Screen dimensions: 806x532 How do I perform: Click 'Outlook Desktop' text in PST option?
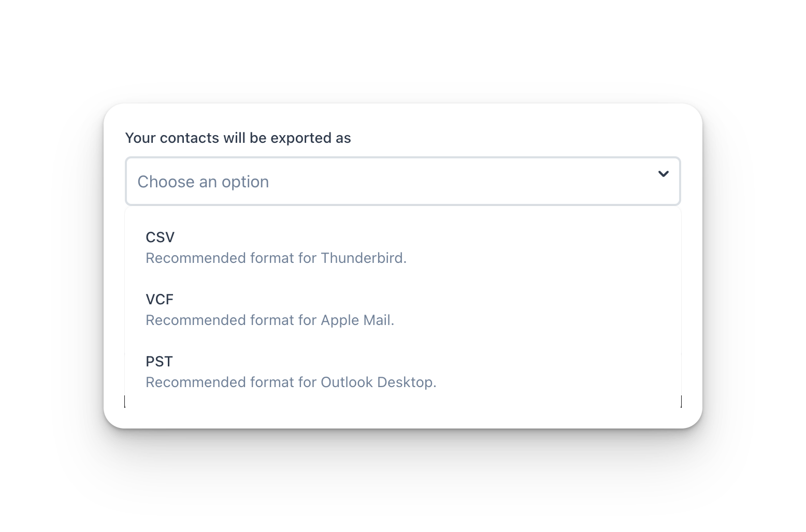click(x=377, y=382)
